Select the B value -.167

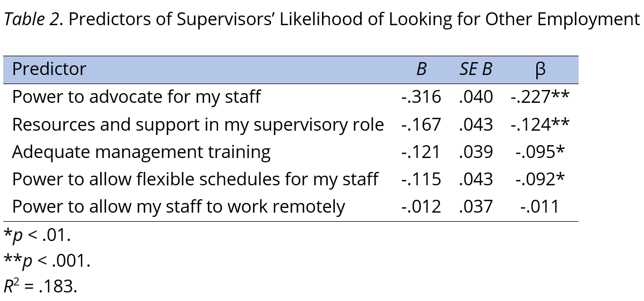(421, 125)
